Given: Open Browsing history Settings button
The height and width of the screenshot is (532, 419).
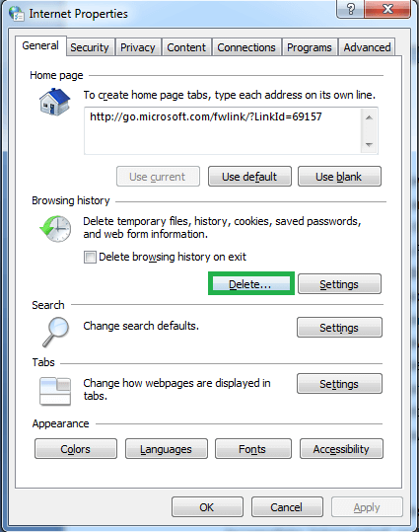Looking at the screenshot, I should 339,284.
